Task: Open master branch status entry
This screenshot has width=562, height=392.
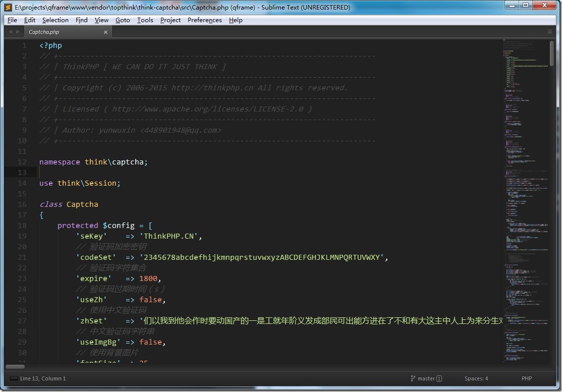Action: [x=429, y=378]
